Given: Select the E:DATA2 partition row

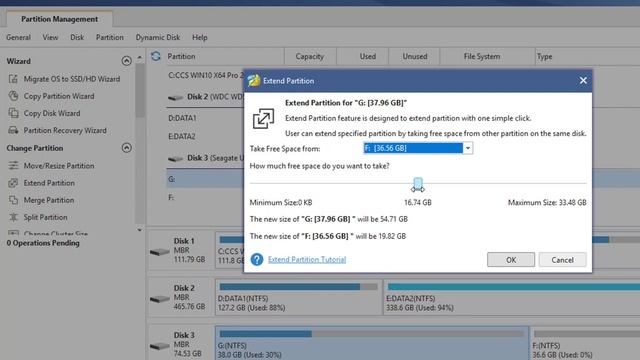Looking at the screenshot, I should pos(205,136).
